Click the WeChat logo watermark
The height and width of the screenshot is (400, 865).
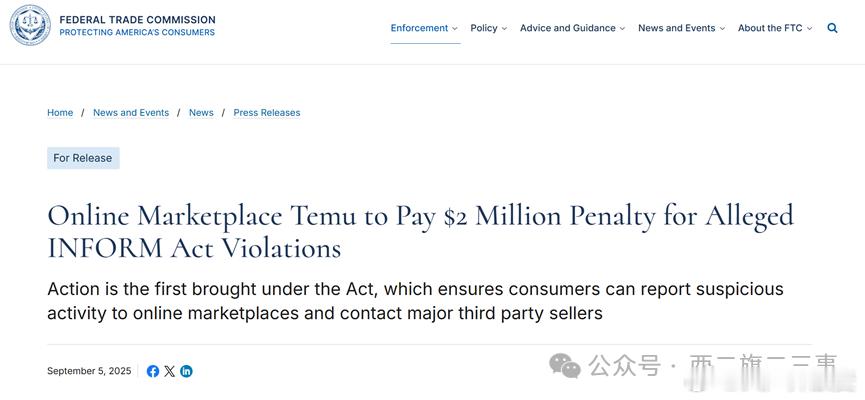(564, 366)
